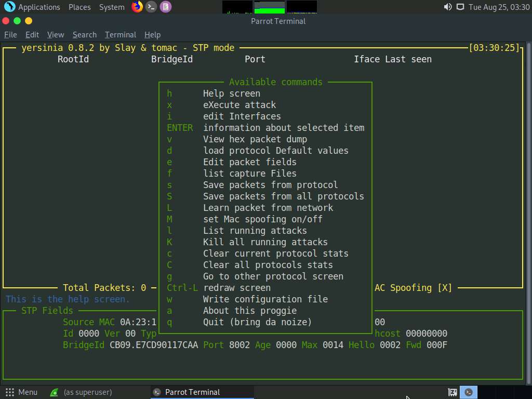
Task: Open the Terminal menu
Action: (121, 35)
